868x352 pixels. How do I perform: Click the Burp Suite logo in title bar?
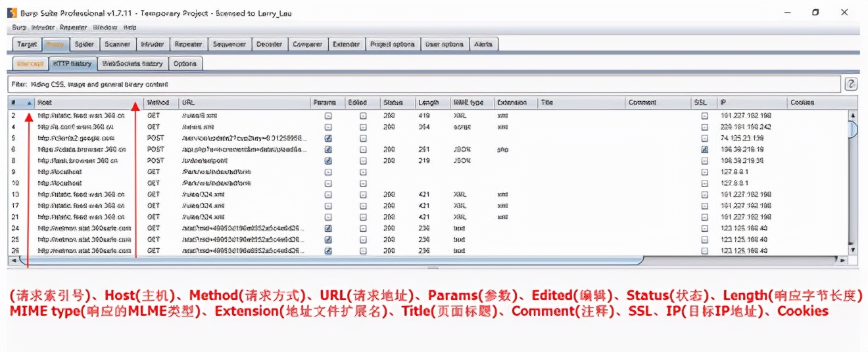tap(12, 12)
